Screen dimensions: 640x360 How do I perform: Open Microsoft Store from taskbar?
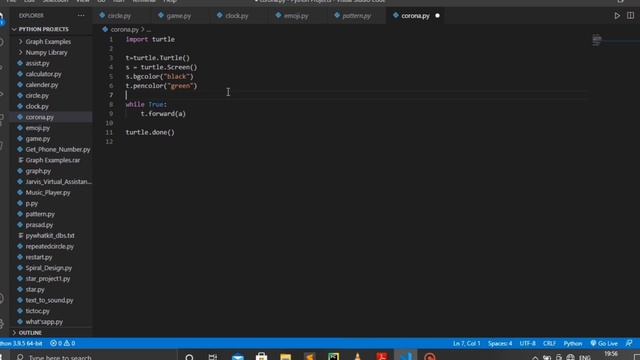point(261,357)
